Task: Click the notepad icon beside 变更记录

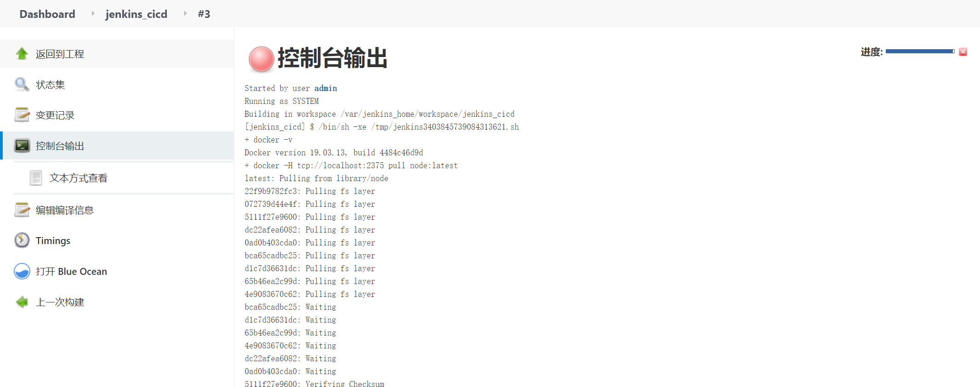Action: tap(22, 115)
